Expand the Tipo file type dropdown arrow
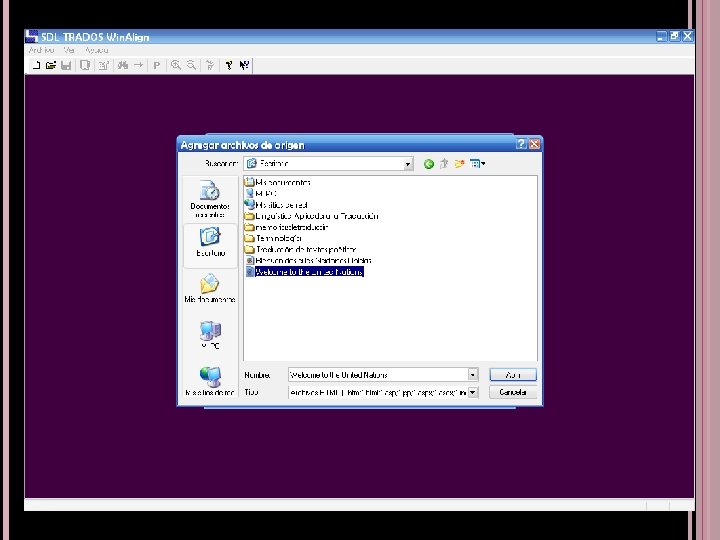Image resolution: width=720 pixels, height=540 pixels. click(472, 392)
